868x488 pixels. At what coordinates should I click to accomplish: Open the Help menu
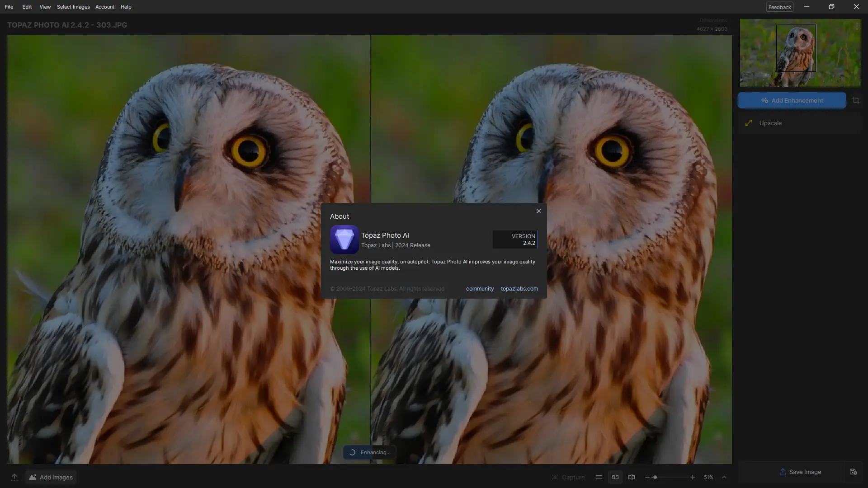pyautogui.click(x=126, y=7)
